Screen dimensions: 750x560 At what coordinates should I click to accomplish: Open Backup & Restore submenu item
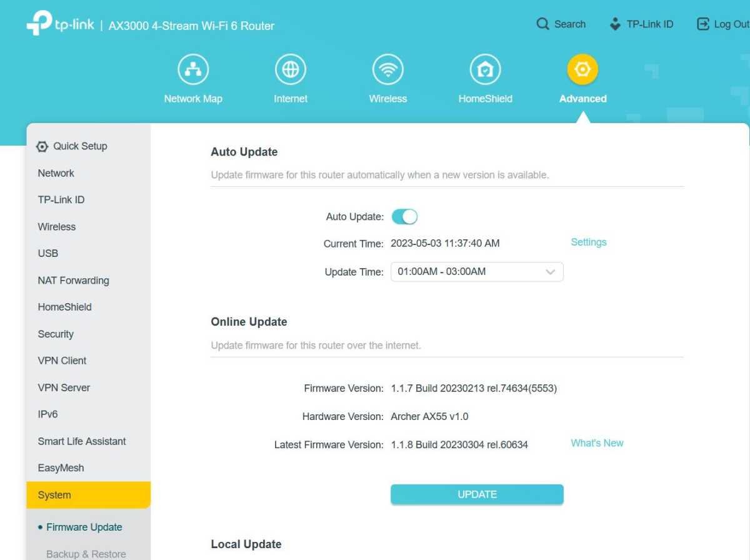(x=86, y=554)
